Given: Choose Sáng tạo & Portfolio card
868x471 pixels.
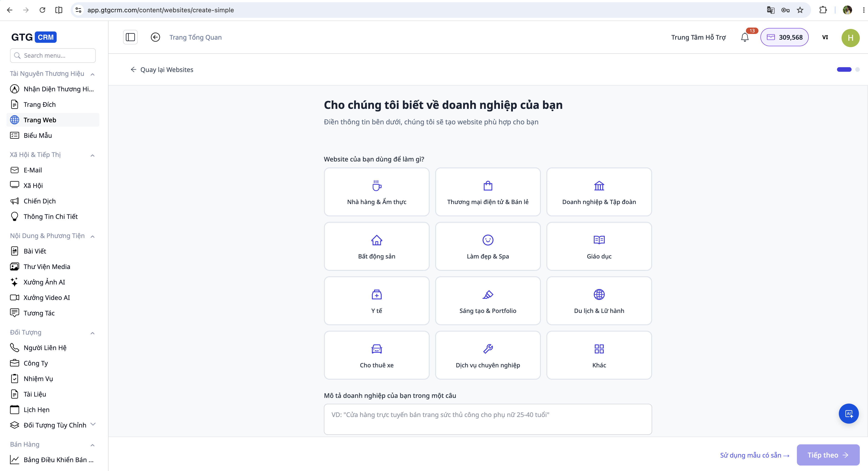Looking at the screenshot, I should pos(488,301).
